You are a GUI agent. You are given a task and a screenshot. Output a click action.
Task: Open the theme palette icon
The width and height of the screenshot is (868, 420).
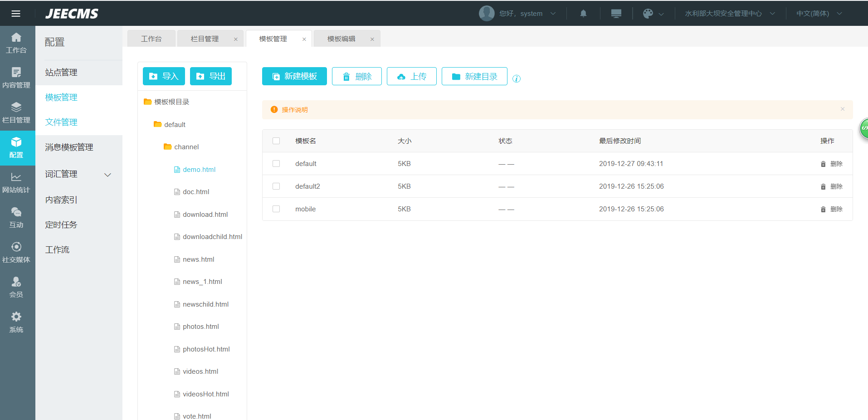point(648,14)
